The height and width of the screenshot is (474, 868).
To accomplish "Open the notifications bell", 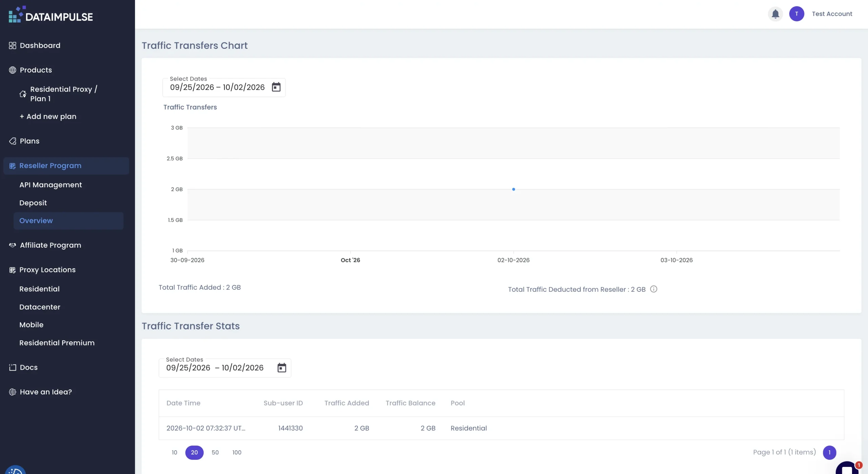I will 775,14.
